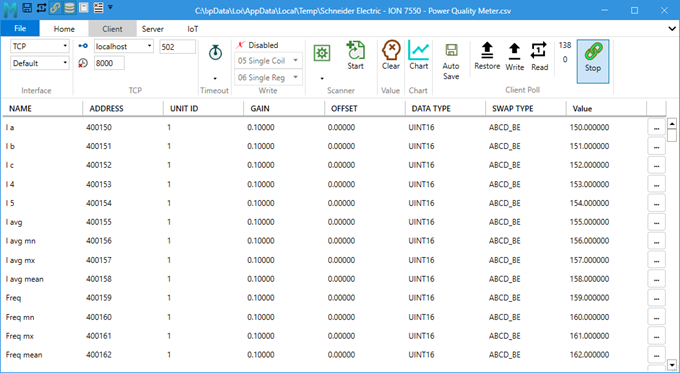680x373 pixels.
Task: Click the scrollbar up arrow
Action: coord(672,124)
